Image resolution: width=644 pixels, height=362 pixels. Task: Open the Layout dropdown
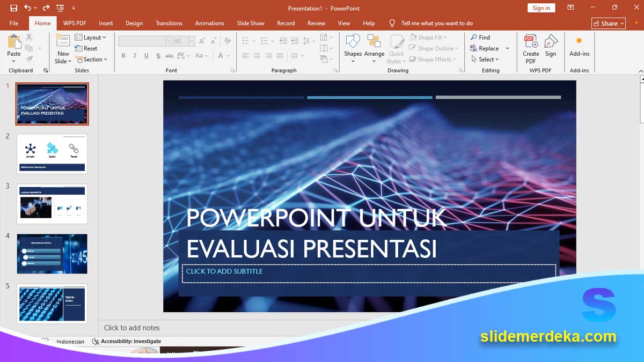tap(90, 38)
